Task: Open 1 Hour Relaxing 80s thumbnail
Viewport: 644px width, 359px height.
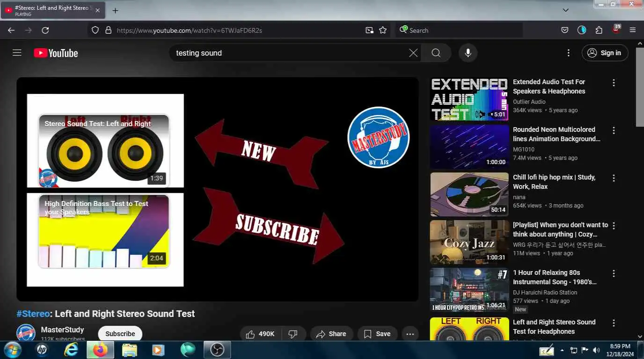Action: click(x=469, y=290)
